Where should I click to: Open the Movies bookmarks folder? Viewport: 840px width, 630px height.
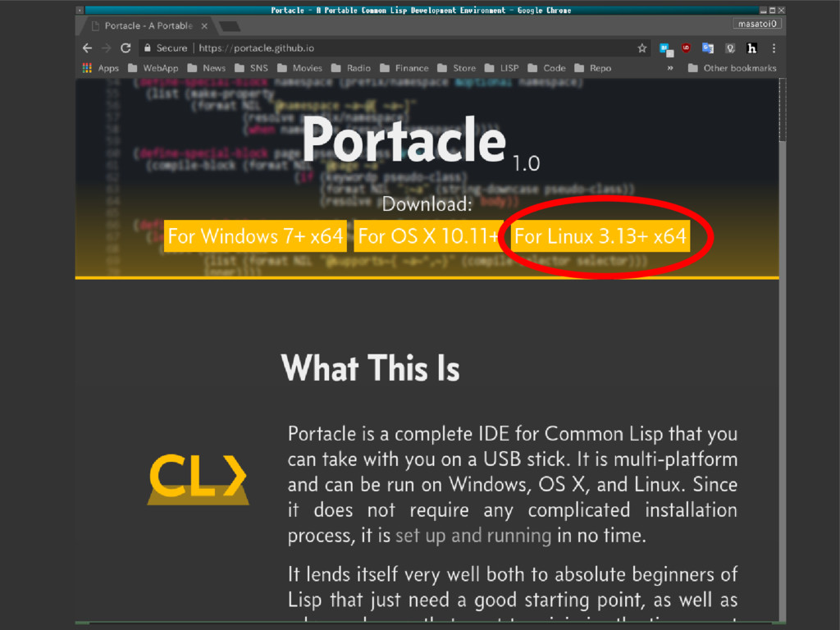click(299, 68)
